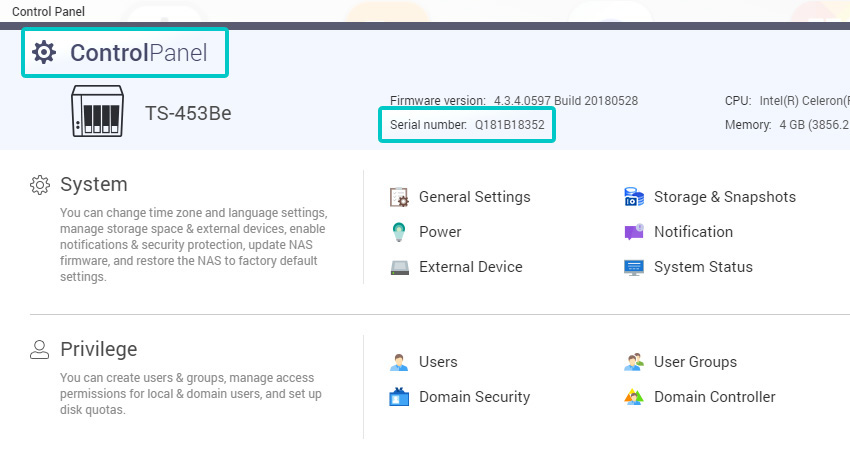Click the gear icon beside the ControlPanel title
Screen dimensions: 850x450
point(44,53)
